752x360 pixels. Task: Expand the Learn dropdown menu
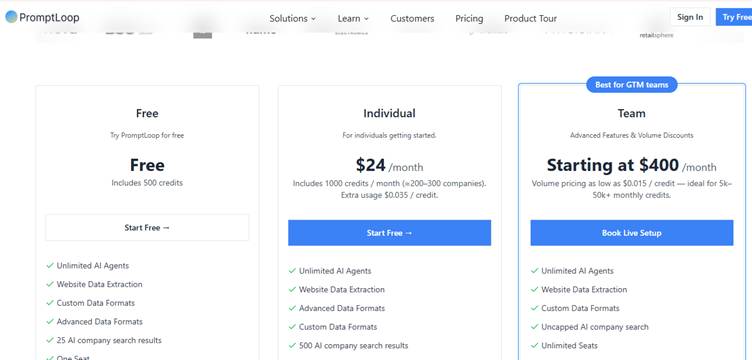353,19
